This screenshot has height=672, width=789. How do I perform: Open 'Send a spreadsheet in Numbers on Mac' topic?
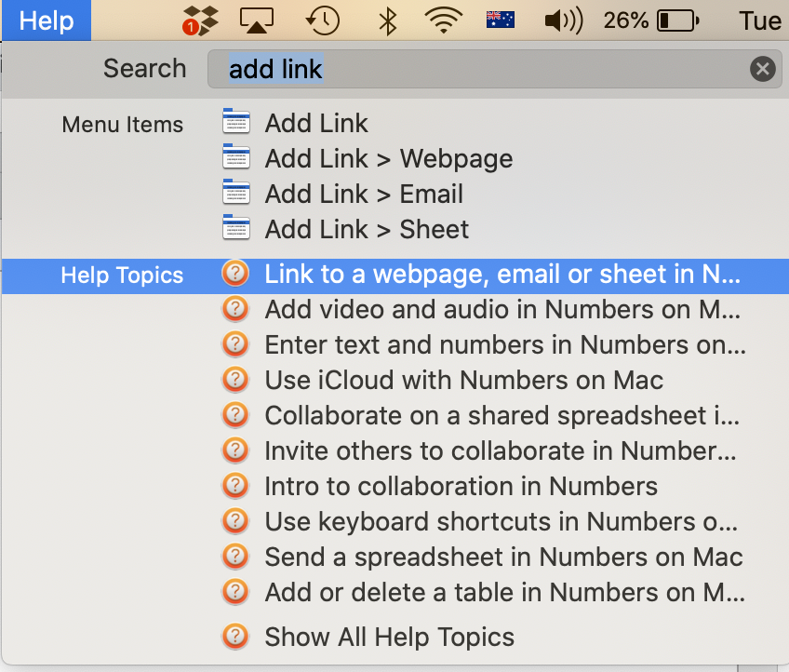[x=503, y=557]
